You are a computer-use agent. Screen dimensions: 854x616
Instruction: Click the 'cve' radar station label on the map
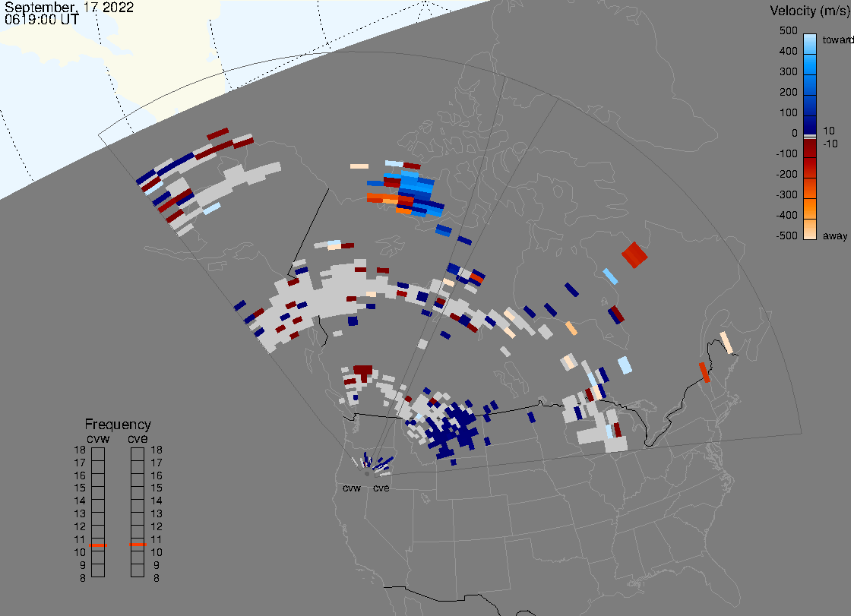[381, 488]
